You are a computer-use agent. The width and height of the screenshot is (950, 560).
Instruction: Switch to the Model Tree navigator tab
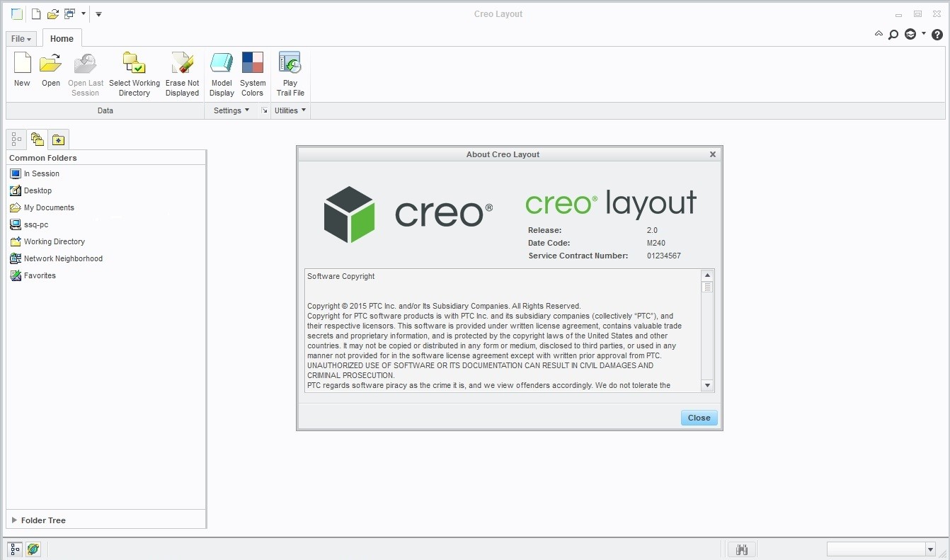point(16,139)
